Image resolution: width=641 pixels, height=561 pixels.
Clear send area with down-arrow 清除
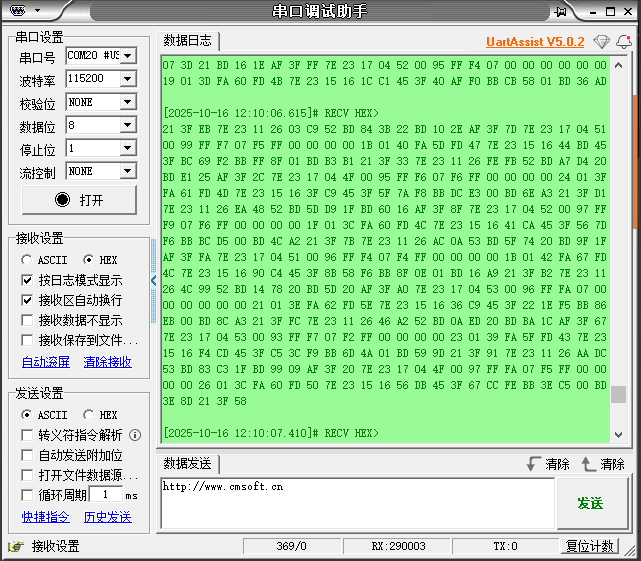pyautogui.click(x=547, y=464)
